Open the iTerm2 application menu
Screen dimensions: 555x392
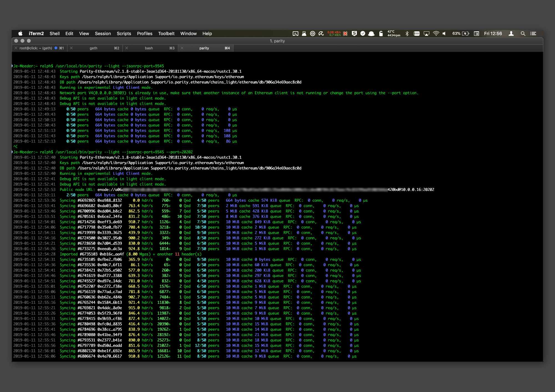[x=36, y=34]
